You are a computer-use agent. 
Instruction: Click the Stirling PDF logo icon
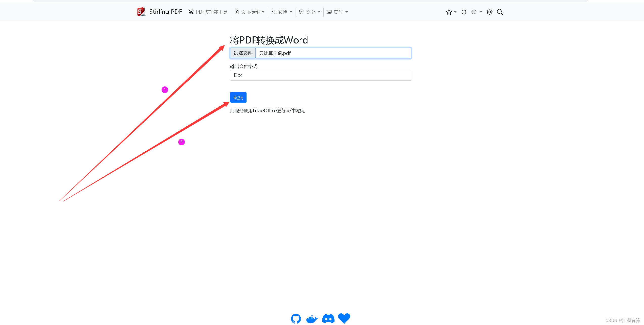pyautogui.click(x=141, y=12)
